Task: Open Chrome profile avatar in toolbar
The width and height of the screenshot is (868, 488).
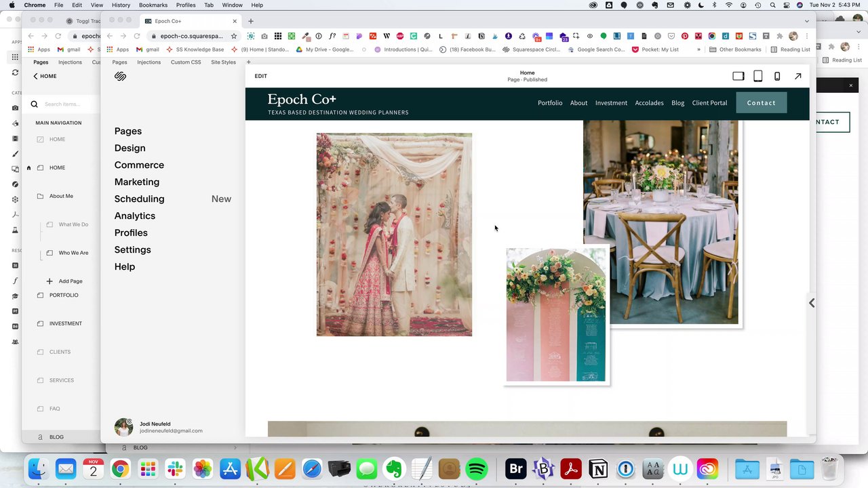Action: tap(793, 36)
